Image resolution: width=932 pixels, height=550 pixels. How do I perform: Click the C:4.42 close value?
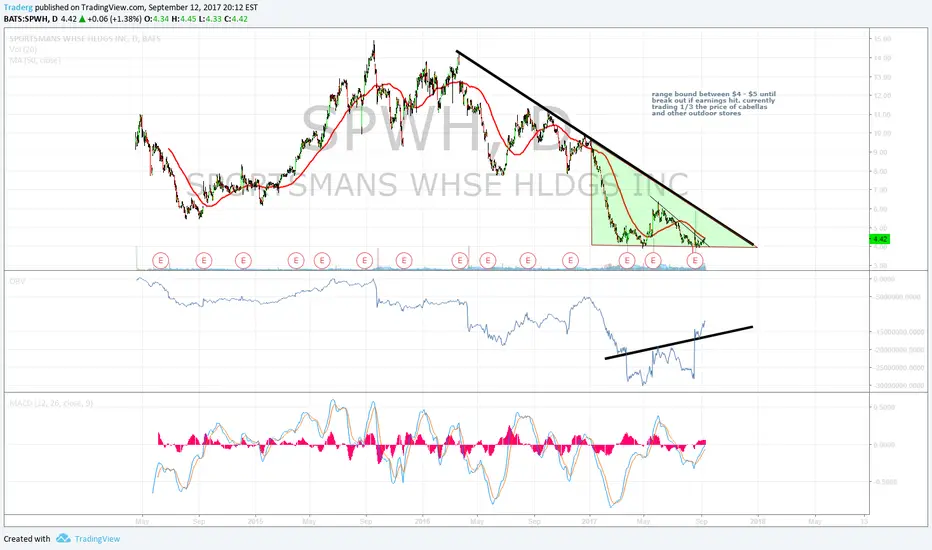pos(236,19)
